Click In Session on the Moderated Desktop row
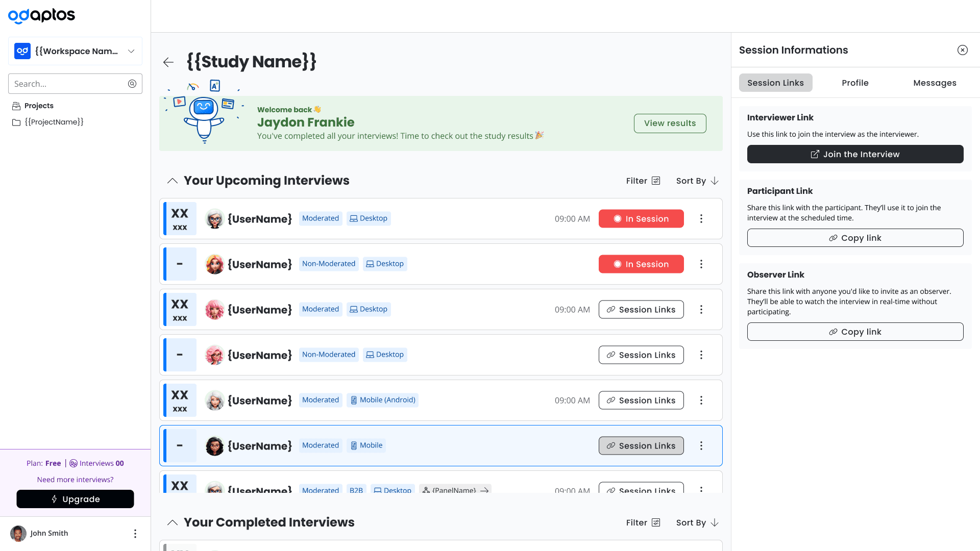This screenshot has height=551, width=980. [x=641, y=219]
